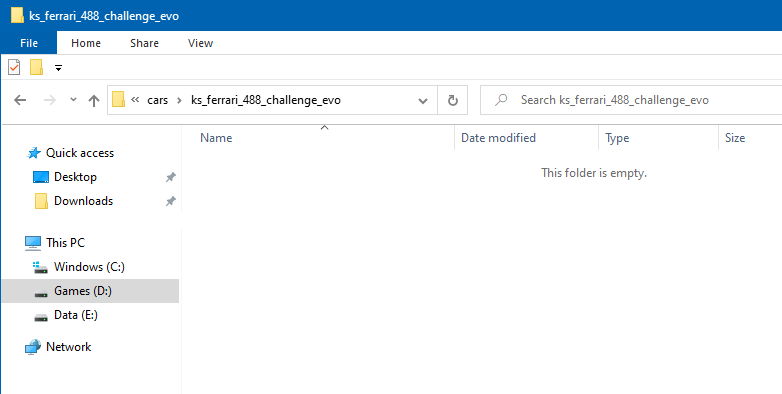Click the folder icon in the address bar

[118, 100]
